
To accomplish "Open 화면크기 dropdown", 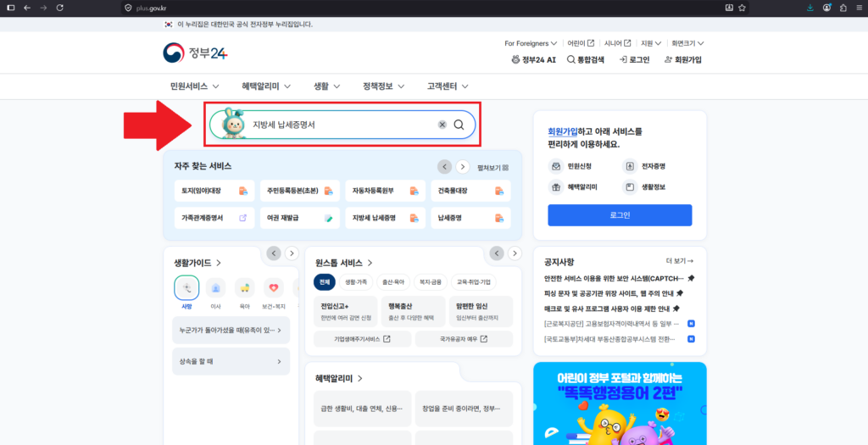I will (x=687, y=43).
